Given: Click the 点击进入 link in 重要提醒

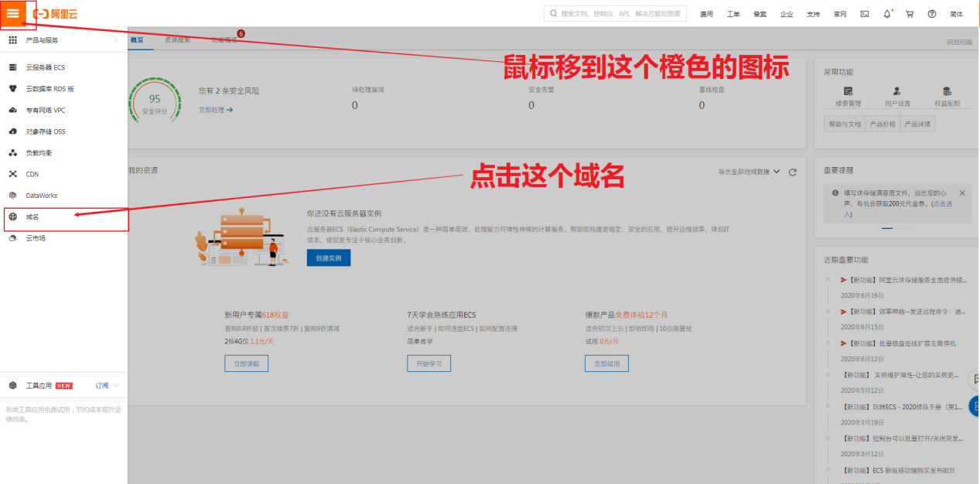Looking at the screenshot, I should (898, 209).
